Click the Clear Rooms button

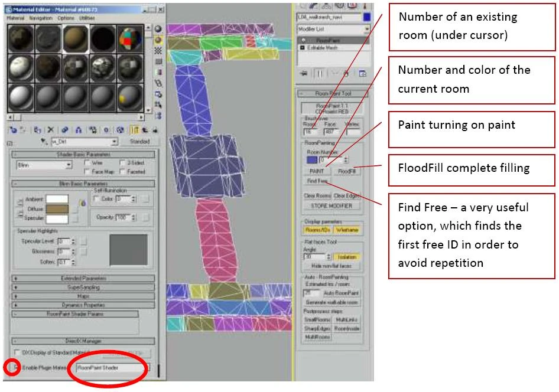coord(317,196)
